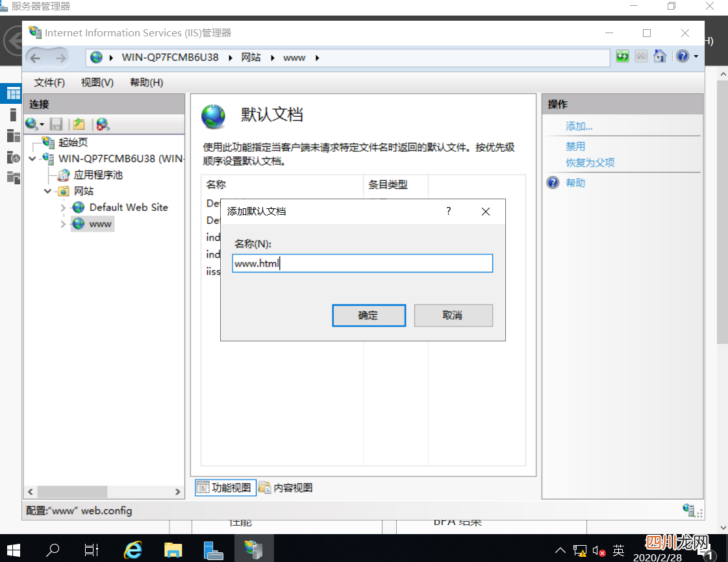Click the blue help icon in actions pane
The image size is (728, 562).
553,182
